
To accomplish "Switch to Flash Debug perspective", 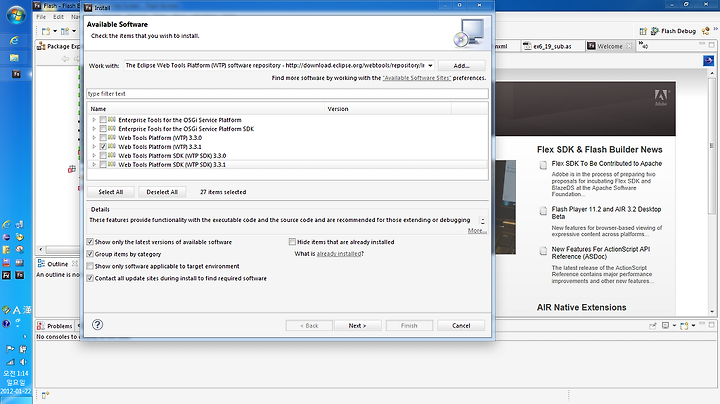I will (673, 31).
